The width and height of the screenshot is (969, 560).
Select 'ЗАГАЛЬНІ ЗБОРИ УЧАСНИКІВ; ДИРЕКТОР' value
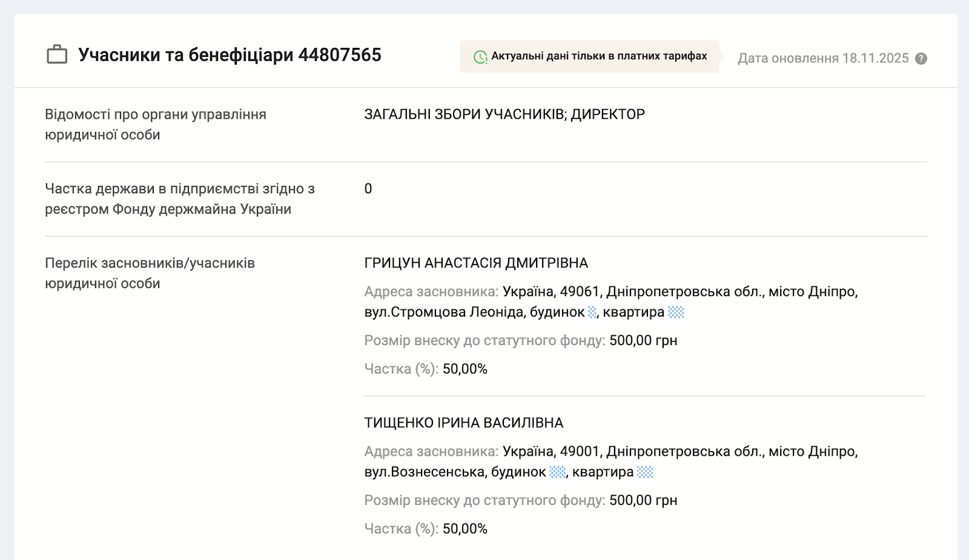(x=504, y=114)
